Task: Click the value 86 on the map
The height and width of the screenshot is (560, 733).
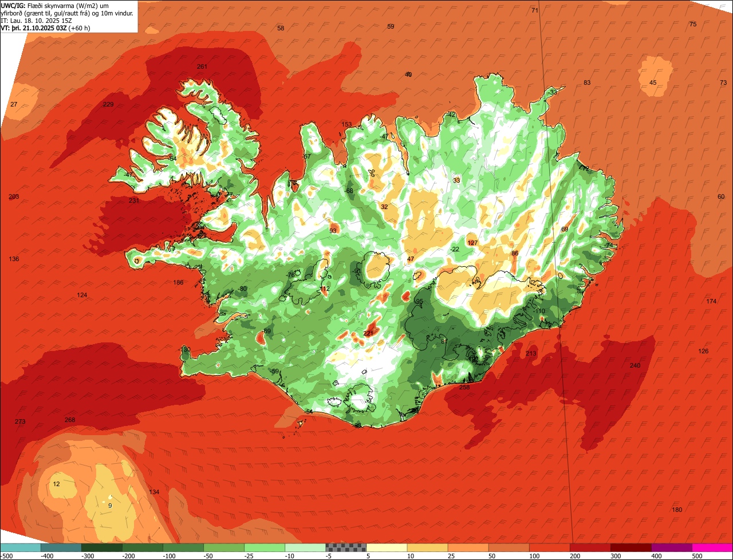Action: [515, 253]
